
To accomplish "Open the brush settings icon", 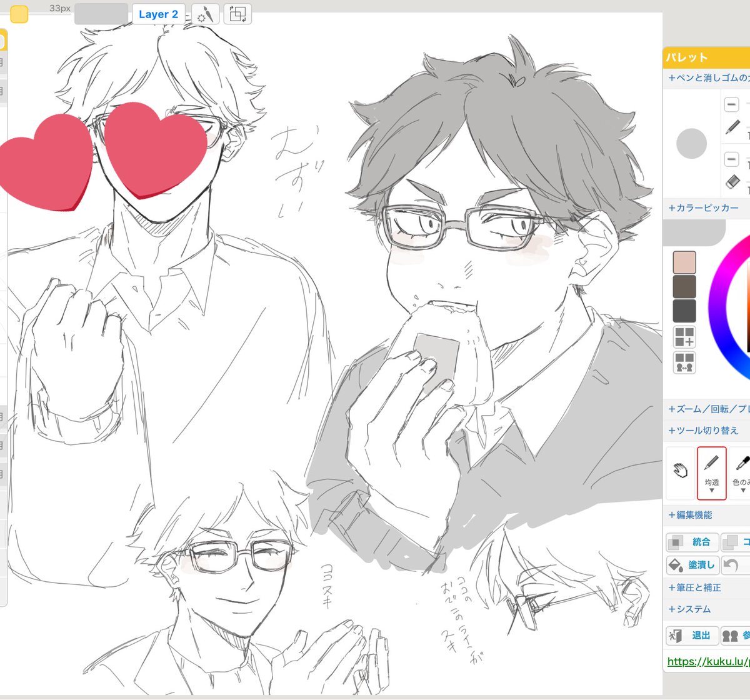I will coord(205,14).
